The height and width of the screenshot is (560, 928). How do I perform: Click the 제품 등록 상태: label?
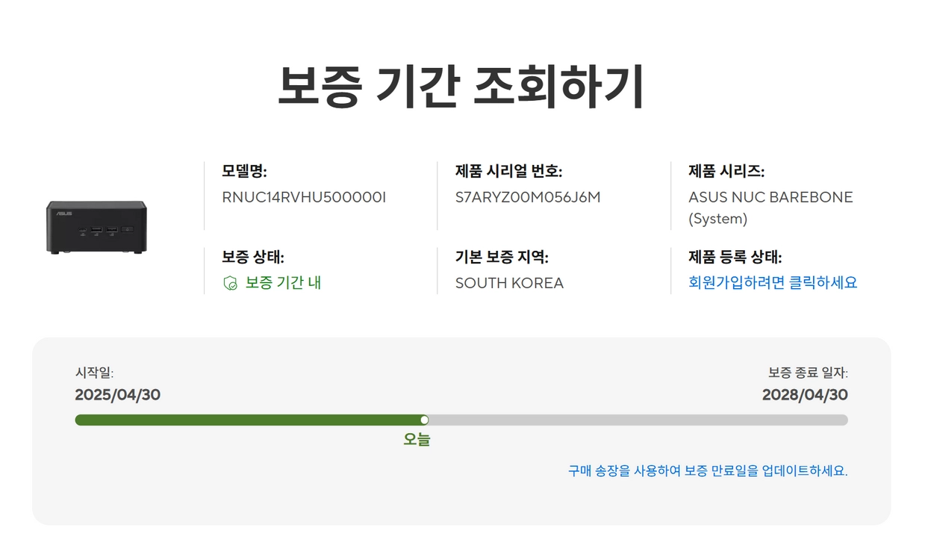click(735, 258)
